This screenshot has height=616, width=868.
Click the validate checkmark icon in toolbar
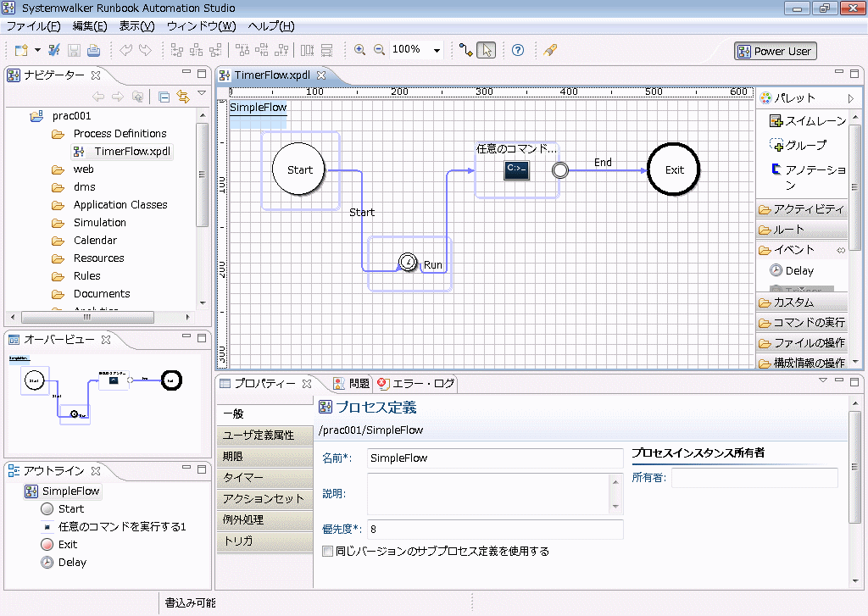point(53,50)
